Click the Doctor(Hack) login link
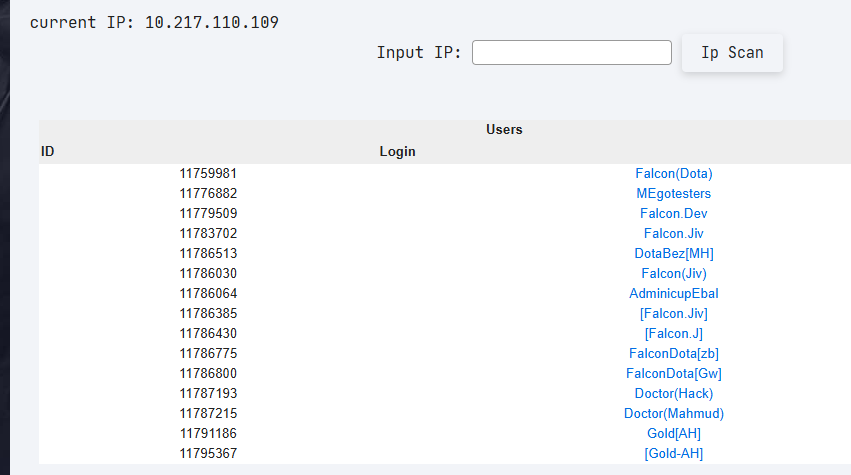 673,393
